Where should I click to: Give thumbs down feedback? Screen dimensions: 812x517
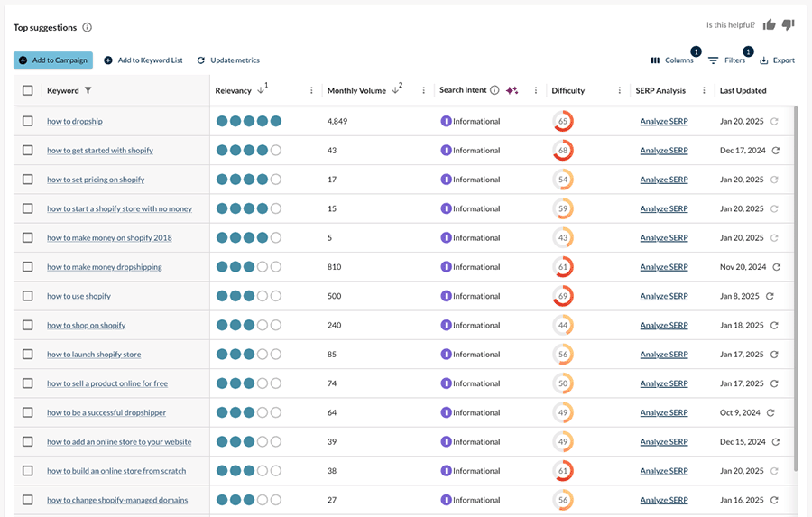(789, 24)
